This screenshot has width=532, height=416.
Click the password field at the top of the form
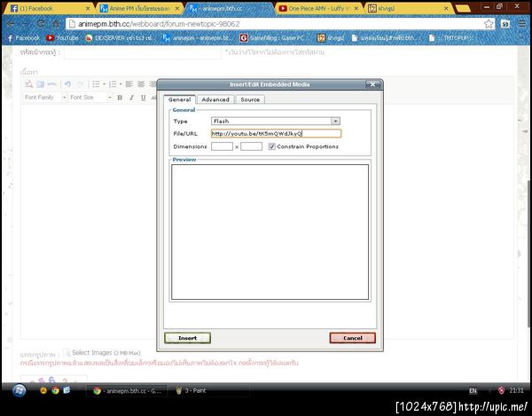click(x=143, y=52)
